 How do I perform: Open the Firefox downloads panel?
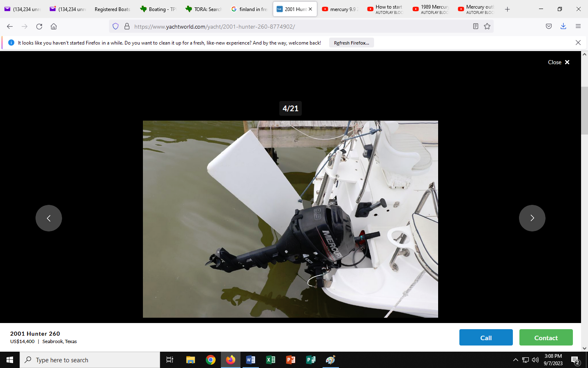(563, 26)
